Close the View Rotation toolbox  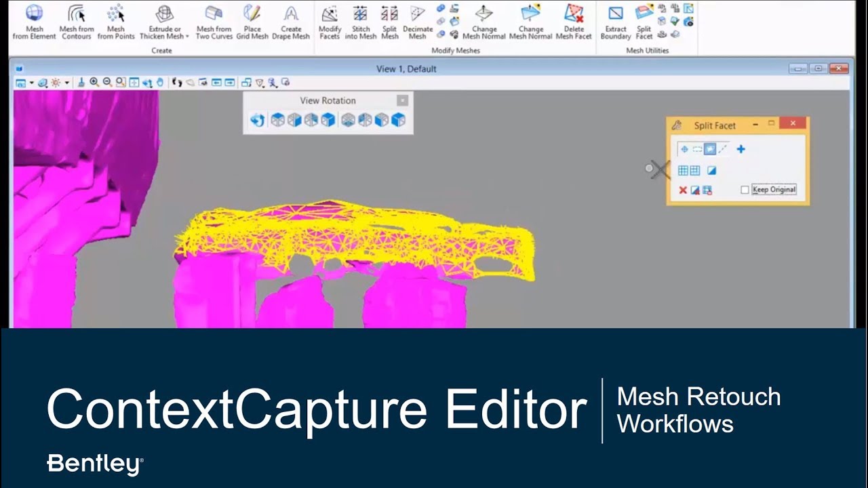tap(402, 100)
